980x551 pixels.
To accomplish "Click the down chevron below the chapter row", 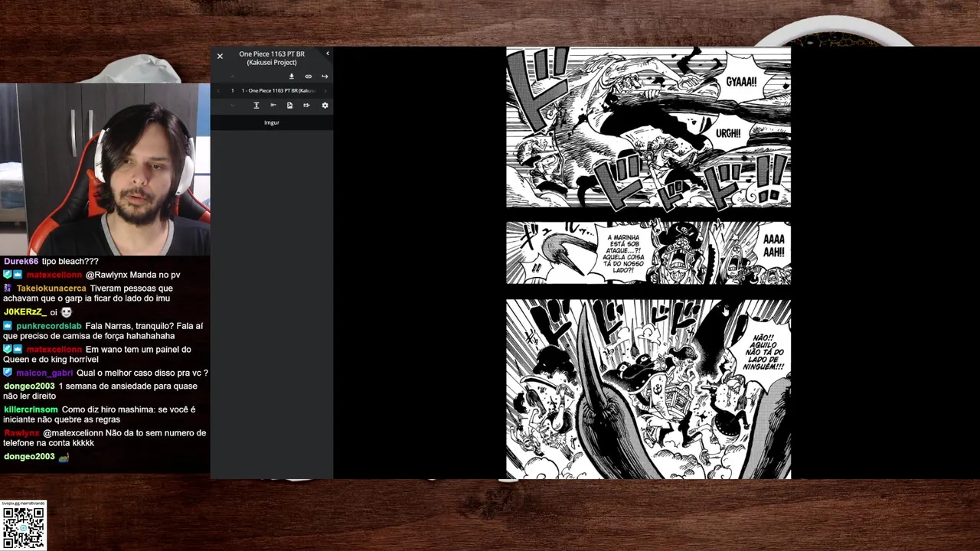I will click(x=232, y=106).
